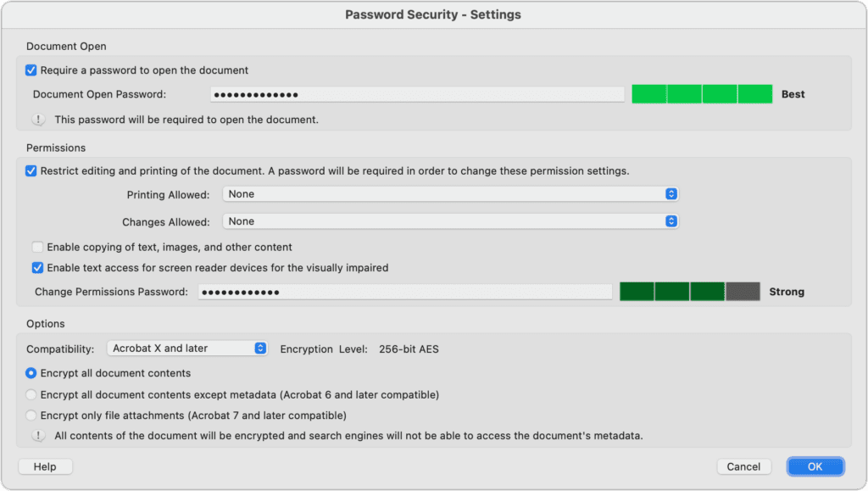Image resolution: width=868 pixels, height=491 pixels.
Task: Click the Cancel button
Action: 743,466
